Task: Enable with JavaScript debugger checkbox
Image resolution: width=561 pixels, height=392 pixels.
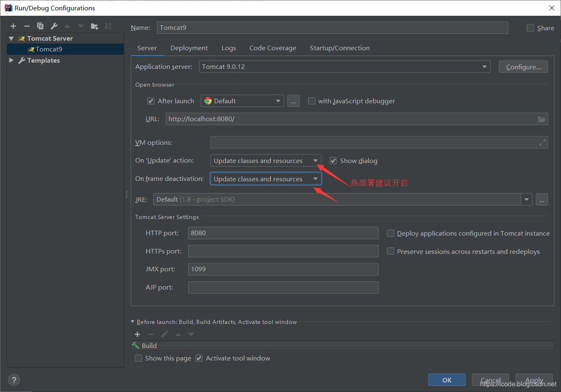Action: pyautogui.click(x=312, y=101)
